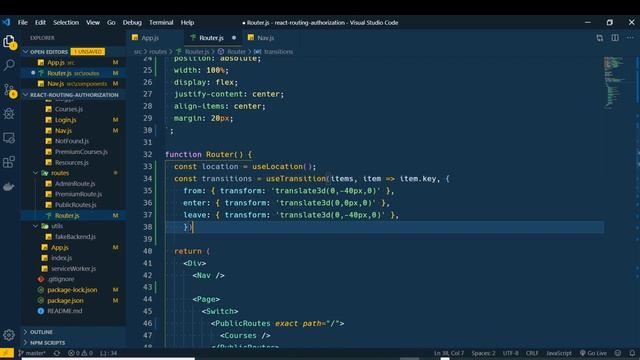
Task: Open the remote window indicator in status bar
Action: pyautogui.click(x=7, y=353)
